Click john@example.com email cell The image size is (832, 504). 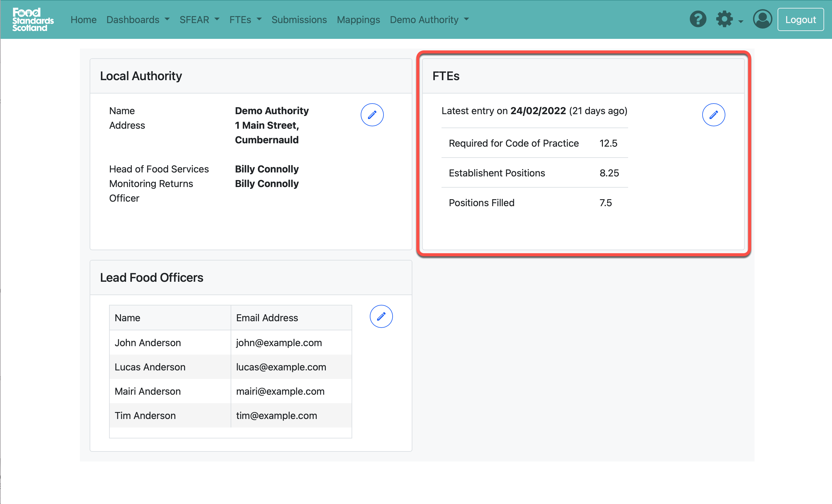[291, 342]
